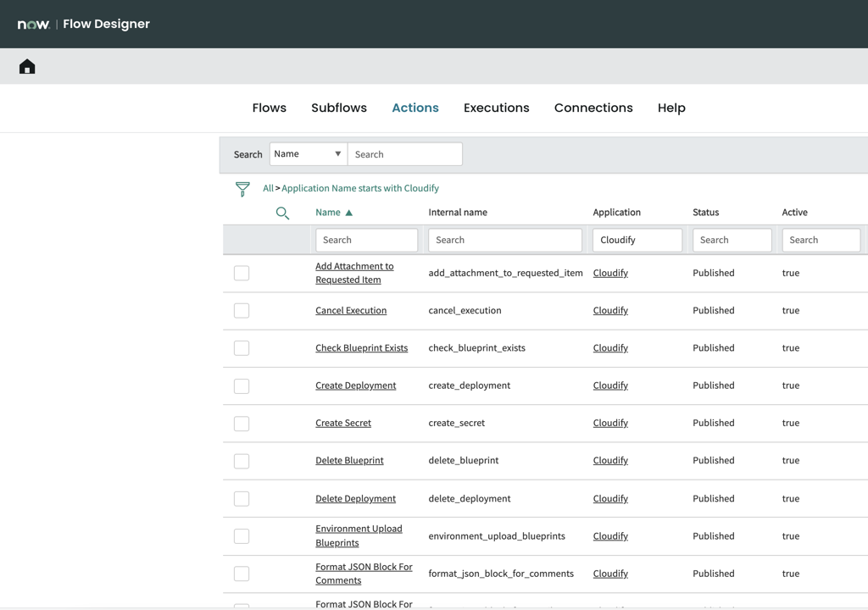Click the delete_blueprint internal name cell
Image resolution: width=868 pixels, height=610 pixels.
point(464,461)
